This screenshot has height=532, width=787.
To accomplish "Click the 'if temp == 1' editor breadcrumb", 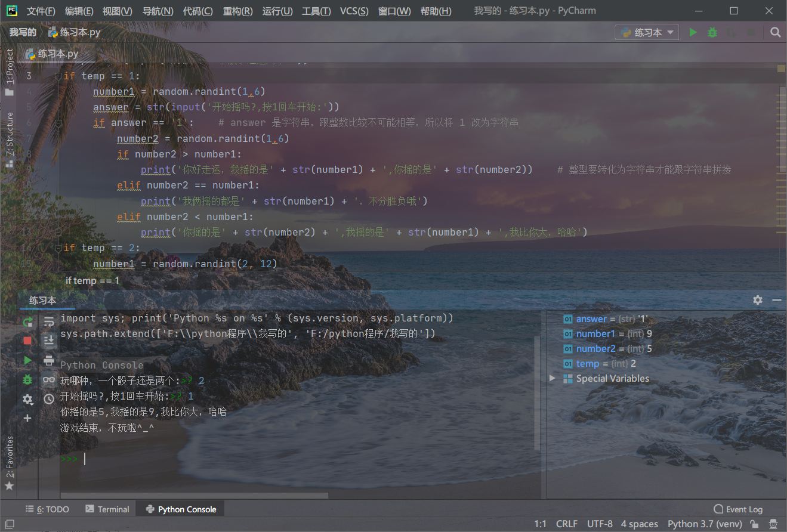I will pyautogui.click(x=92, y=280).
